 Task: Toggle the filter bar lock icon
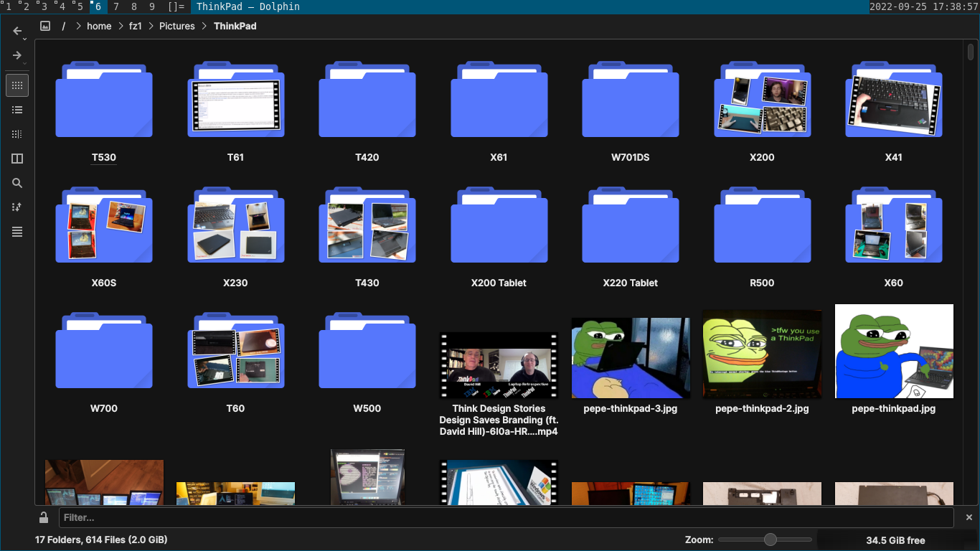click(x=44, y=517)
